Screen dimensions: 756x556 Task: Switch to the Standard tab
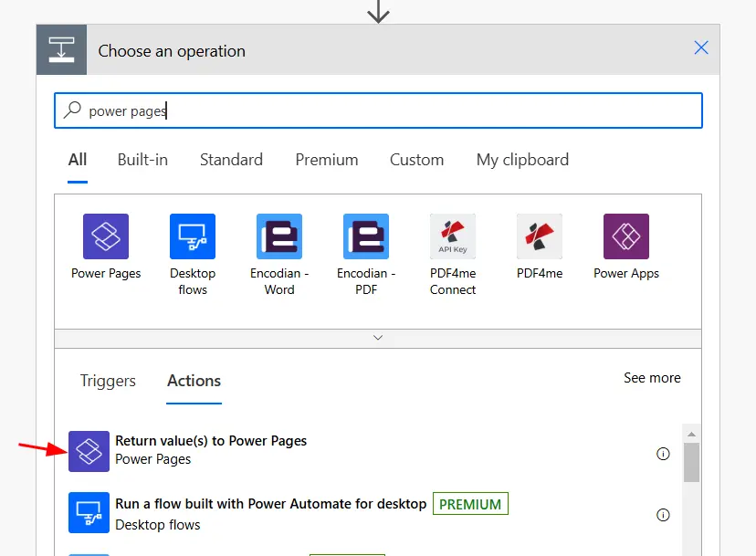click(231, 160)
